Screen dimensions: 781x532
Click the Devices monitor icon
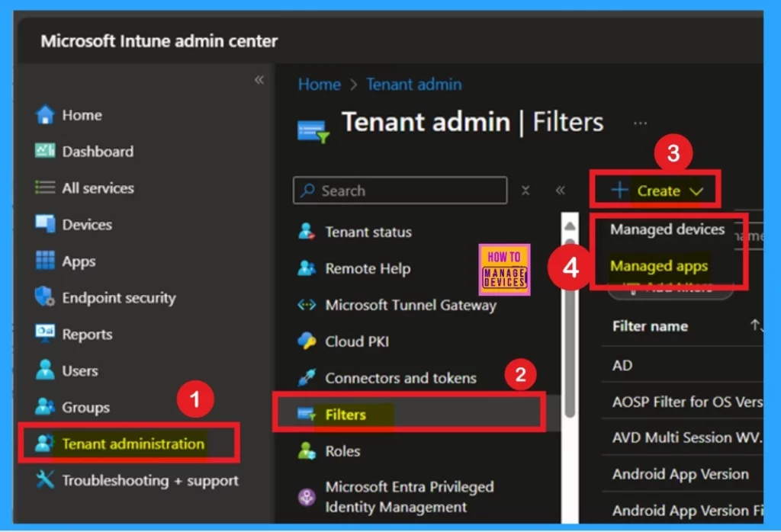(45, 224)
